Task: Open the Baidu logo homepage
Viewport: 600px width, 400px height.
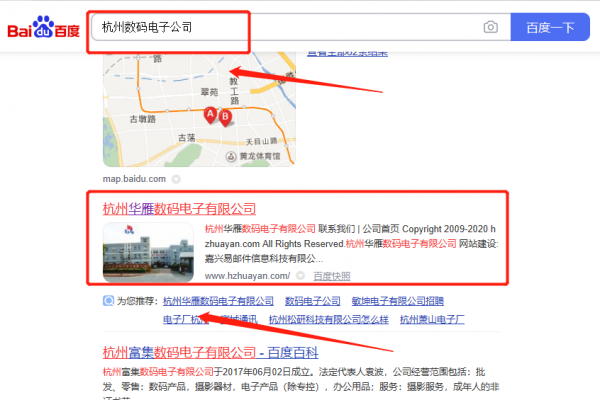Action: [x=43, y=27]
